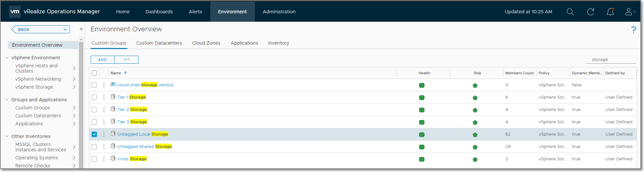Open the vVols Storage link
This screenshot has width=644, height=172.
[132, 159]
